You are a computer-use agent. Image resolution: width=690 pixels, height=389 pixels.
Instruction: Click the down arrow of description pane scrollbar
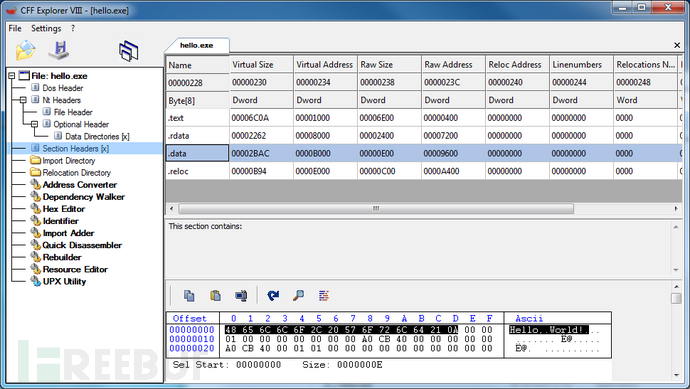pyautogui.click(x=676, y=270)
